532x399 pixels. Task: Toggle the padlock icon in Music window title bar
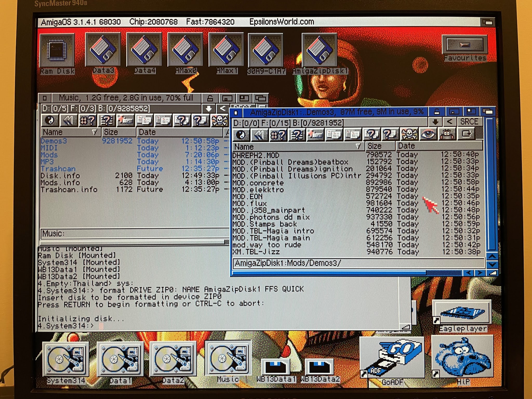[210, 98]
